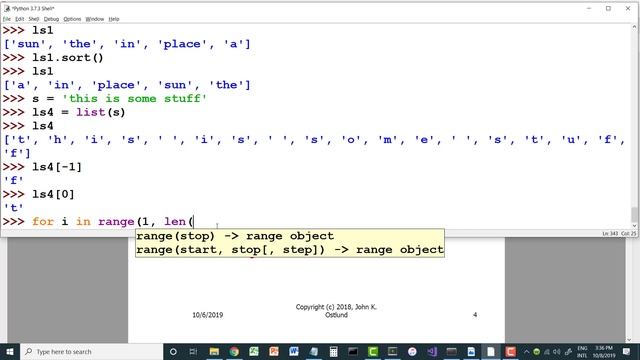Click the list output starting with 'sun'
Image resolution: width=640 pixels, height=360 pixels.
coord(127,44)
